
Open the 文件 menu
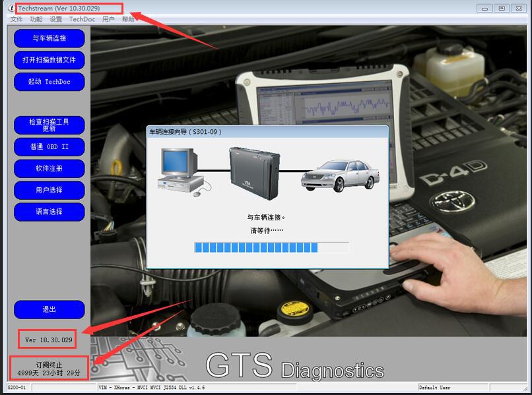(x=17, y=19)
